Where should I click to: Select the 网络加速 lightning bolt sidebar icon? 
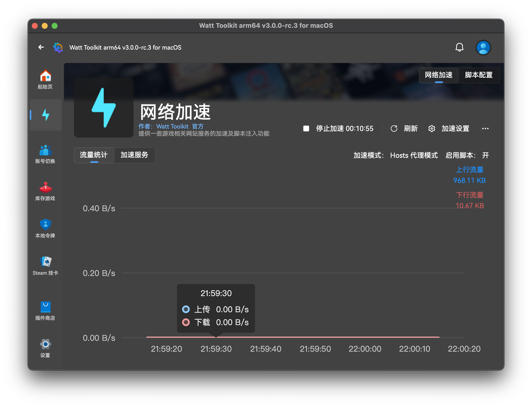45,115
